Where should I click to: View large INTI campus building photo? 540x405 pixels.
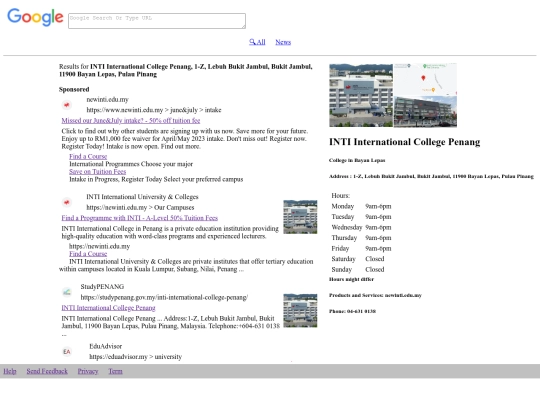[x=361, y=95]
